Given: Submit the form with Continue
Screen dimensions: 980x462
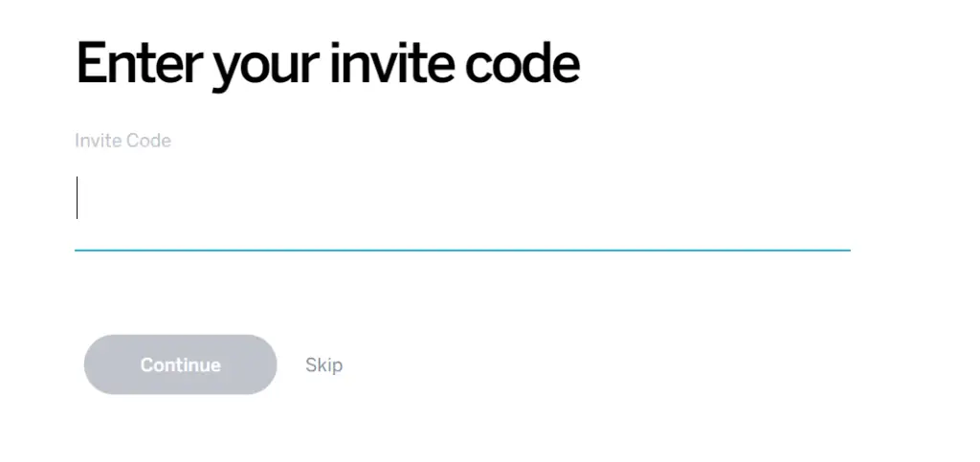Looking at the screenshot, I should click(181, 364).
